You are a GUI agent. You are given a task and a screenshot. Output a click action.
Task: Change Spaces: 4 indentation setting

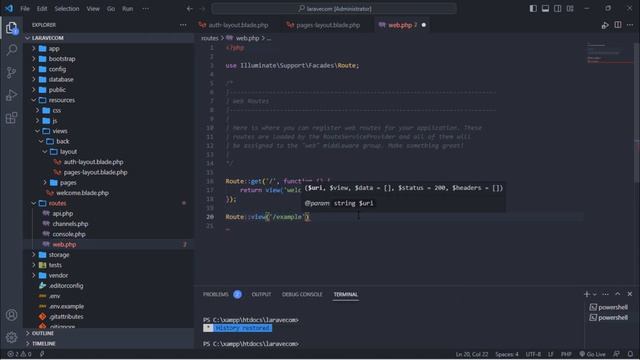click(507, 354)
